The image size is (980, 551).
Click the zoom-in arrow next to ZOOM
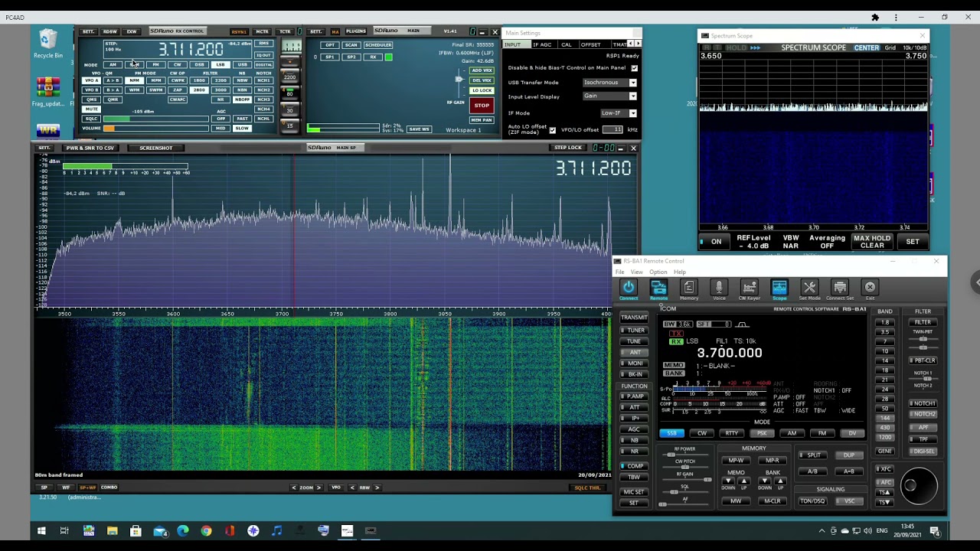[x=318, y=487]
